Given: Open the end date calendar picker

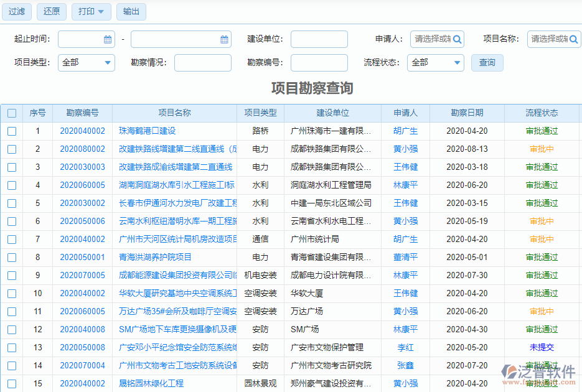Looking at the screenshot, I should click(223, 39).
